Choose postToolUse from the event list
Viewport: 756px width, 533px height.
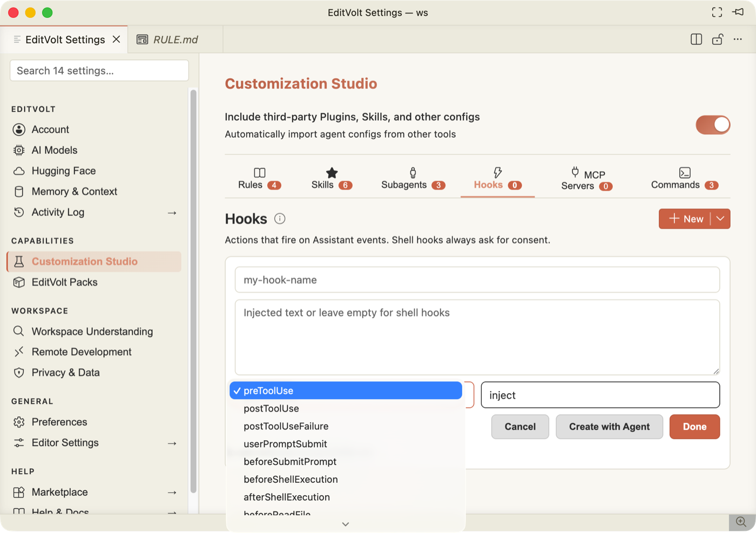[x=346, y=408]
